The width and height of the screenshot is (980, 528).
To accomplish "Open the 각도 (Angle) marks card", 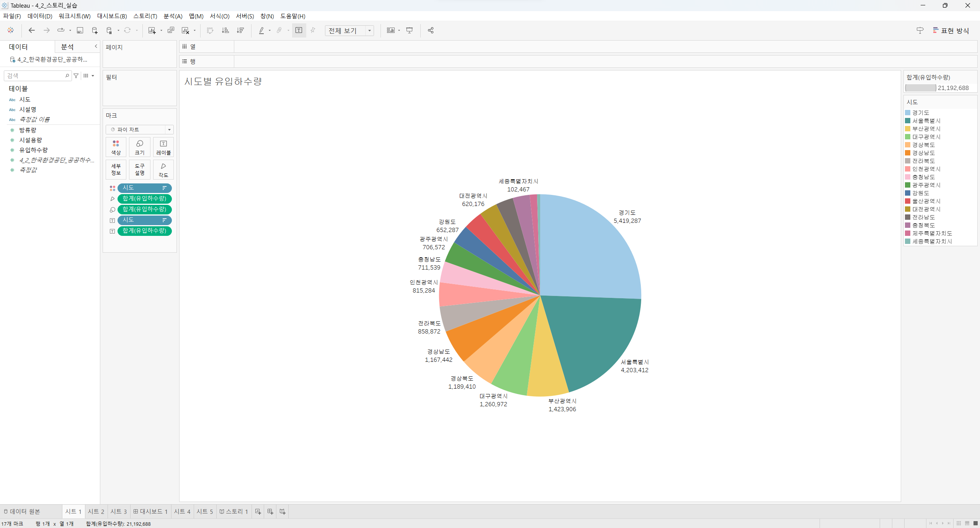I will (163, 170).
